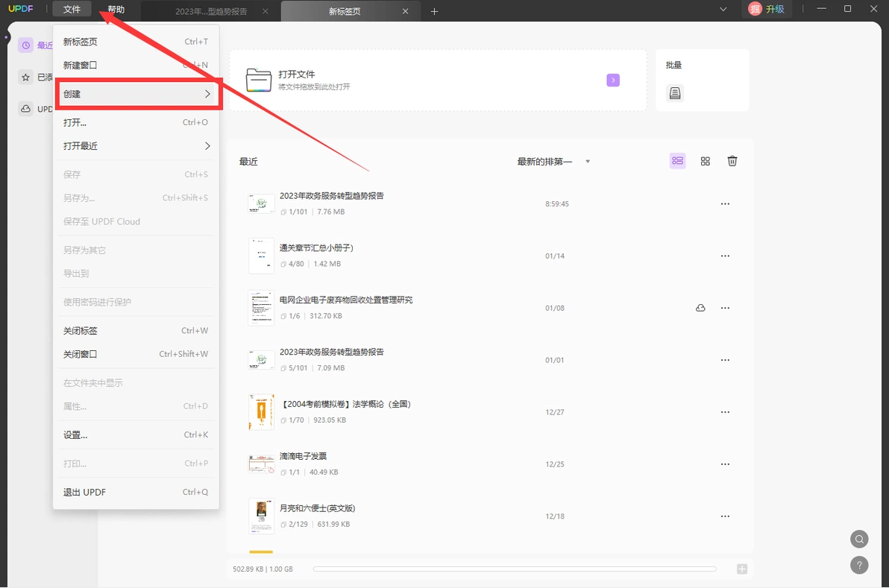
Task: Expand the 创建 submenu
Action: [x=136, y=94]
